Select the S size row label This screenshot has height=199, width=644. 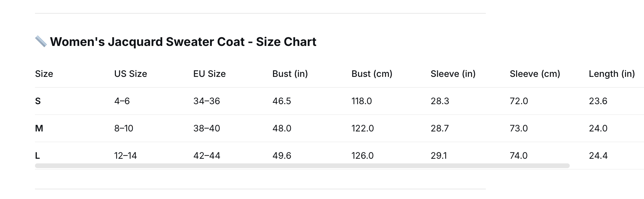point(38,101)
